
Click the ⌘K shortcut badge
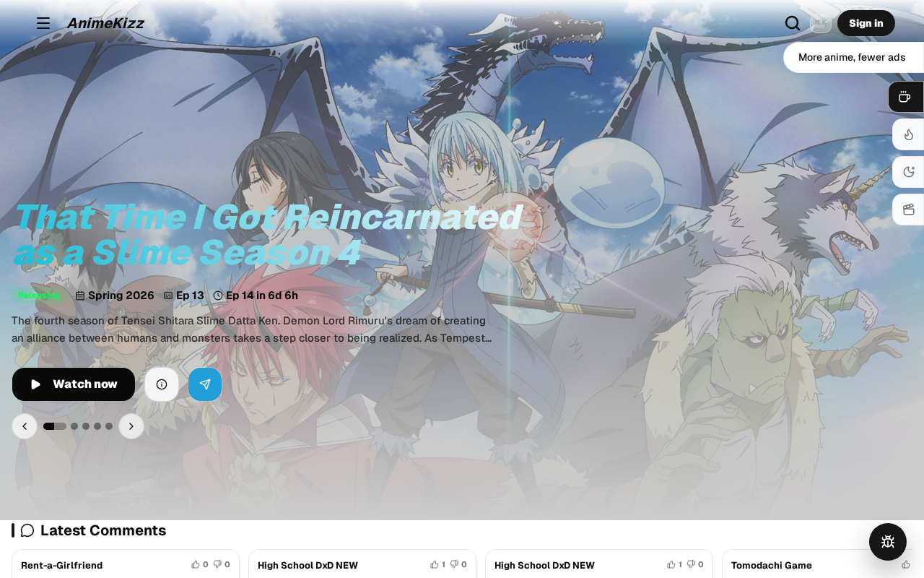coord(820,22)
